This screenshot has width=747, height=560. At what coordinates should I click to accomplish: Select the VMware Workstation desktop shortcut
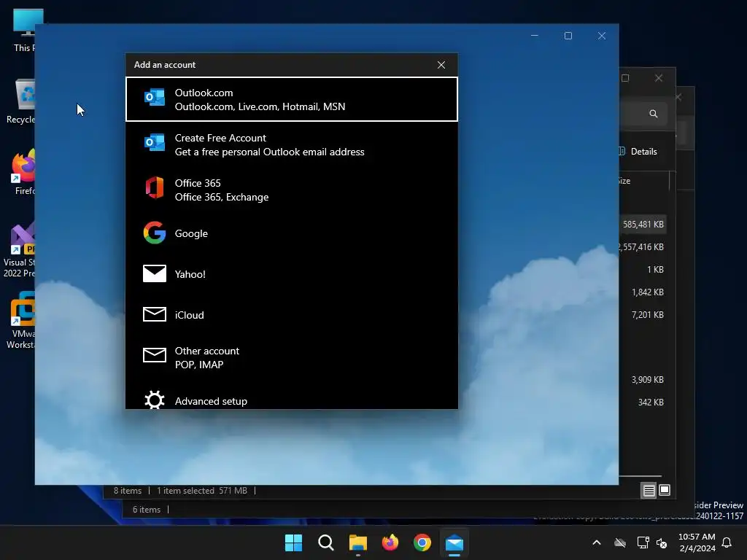[21, 321]
